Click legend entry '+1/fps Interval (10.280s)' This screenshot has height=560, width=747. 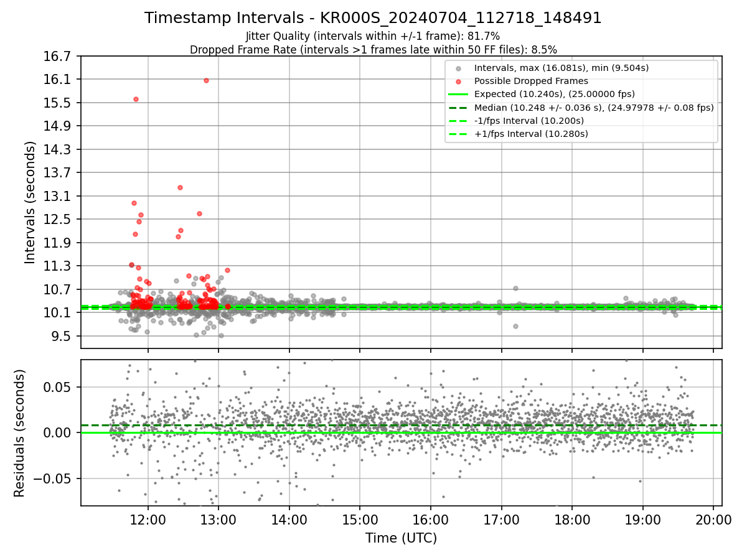pyautogui.click(x=531, y=133)
